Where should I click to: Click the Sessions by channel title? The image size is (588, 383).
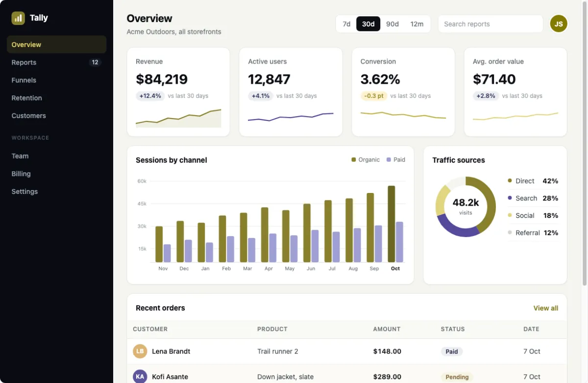click(171, 160)
